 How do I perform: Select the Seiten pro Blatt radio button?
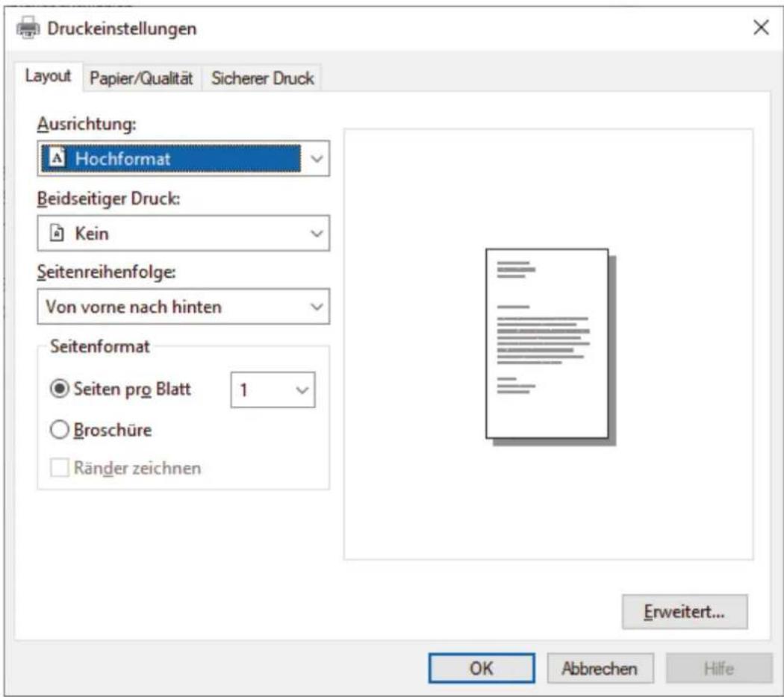(x=60, y=389)
